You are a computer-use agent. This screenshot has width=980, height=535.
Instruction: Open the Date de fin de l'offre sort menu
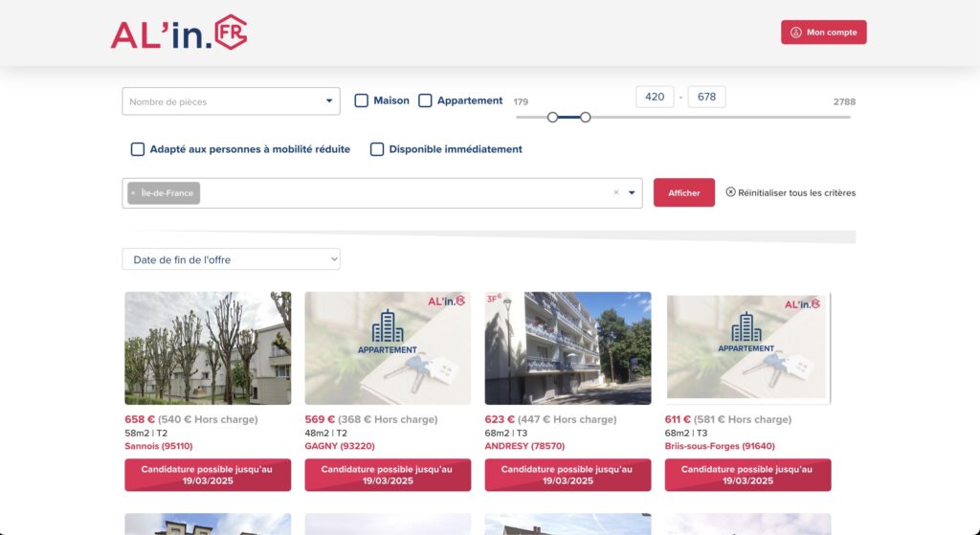pyautogui.click(x=231, y=259)
